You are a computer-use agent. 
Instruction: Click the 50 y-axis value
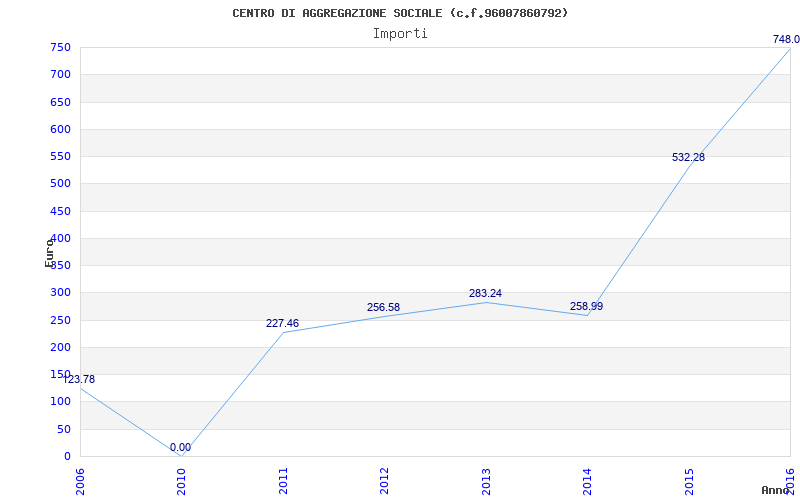(x=64, y=429)
